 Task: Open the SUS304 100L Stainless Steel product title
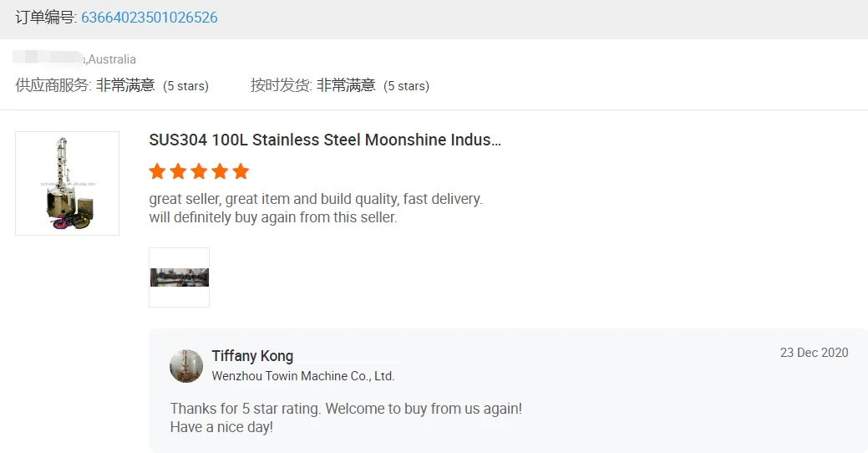[325, 140]
